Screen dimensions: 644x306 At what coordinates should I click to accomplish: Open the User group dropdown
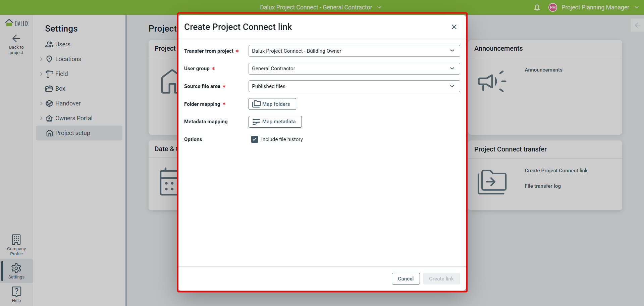pos(354,69)
